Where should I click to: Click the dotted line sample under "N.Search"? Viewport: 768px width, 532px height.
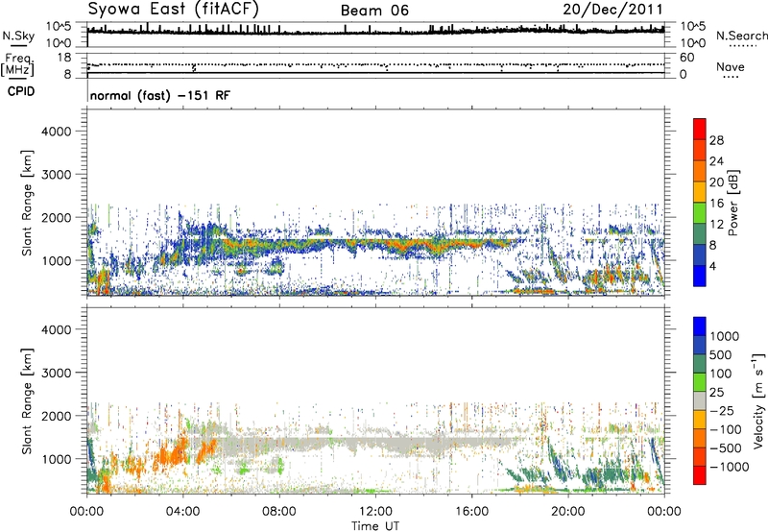(743, 46)
